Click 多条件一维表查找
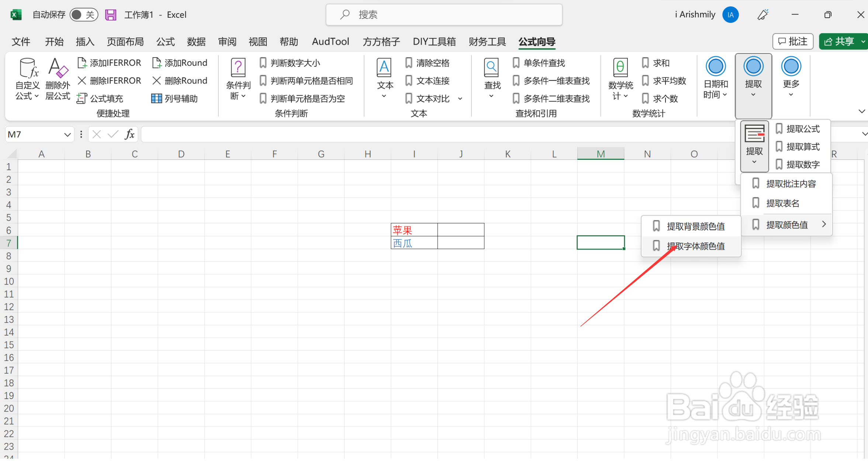The height and width of the screenshot is (464, 868). click(x=551, y=80)
